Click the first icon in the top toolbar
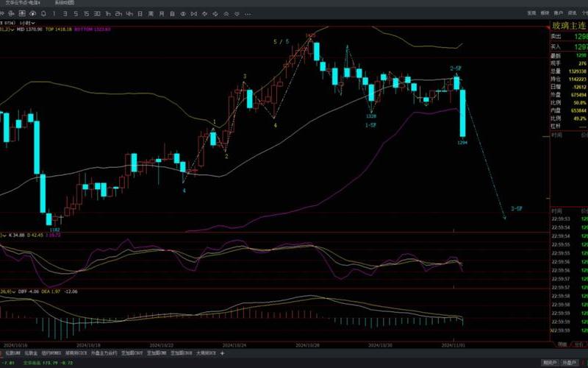 pyautogui.click(x=6, y=13)
